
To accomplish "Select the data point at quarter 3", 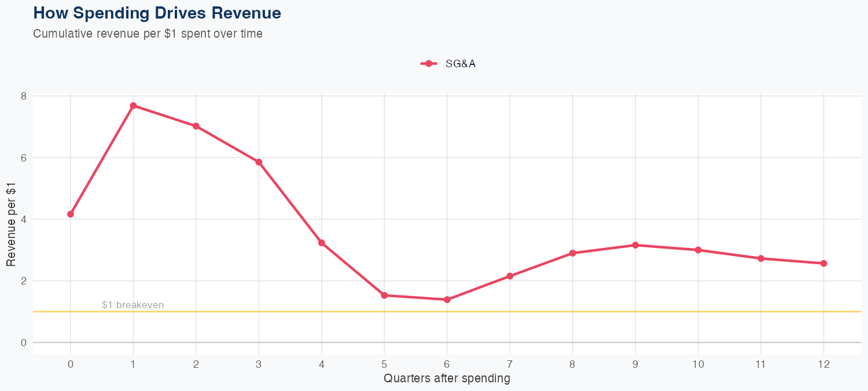I will [259, 162].
